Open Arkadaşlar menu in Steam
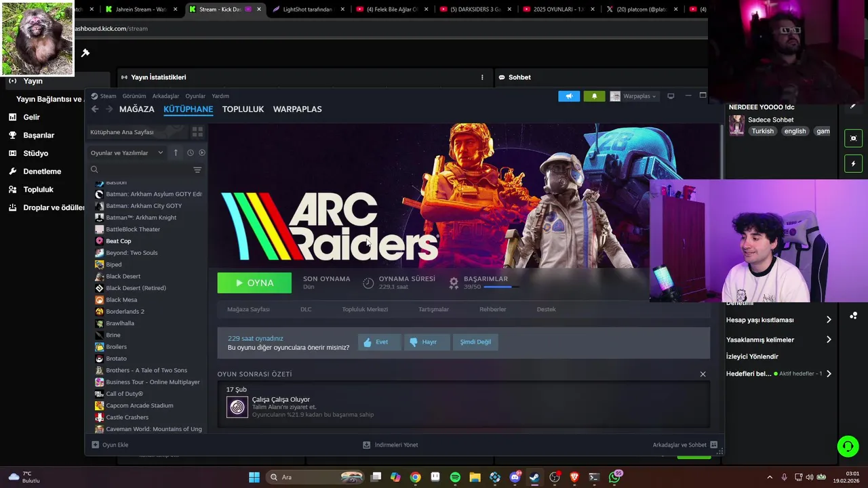Viewport: 868px width, 488px height. click(165, 96)
